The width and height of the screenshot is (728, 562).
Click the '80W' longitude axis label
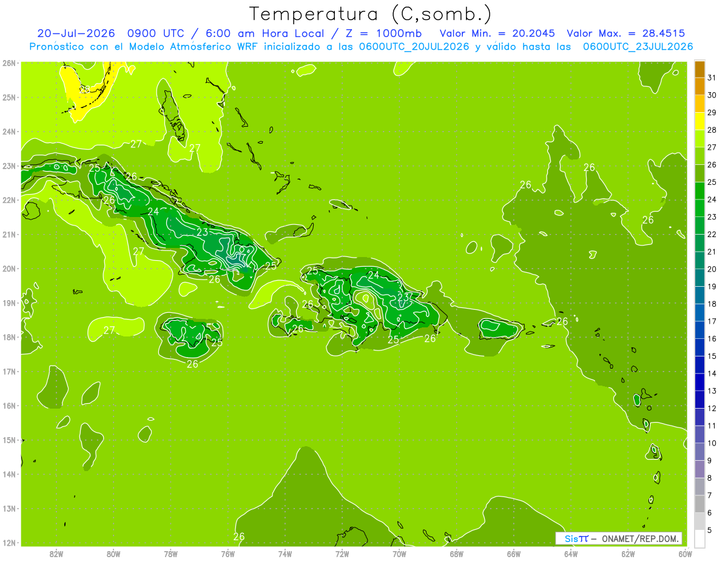(113, 554)
